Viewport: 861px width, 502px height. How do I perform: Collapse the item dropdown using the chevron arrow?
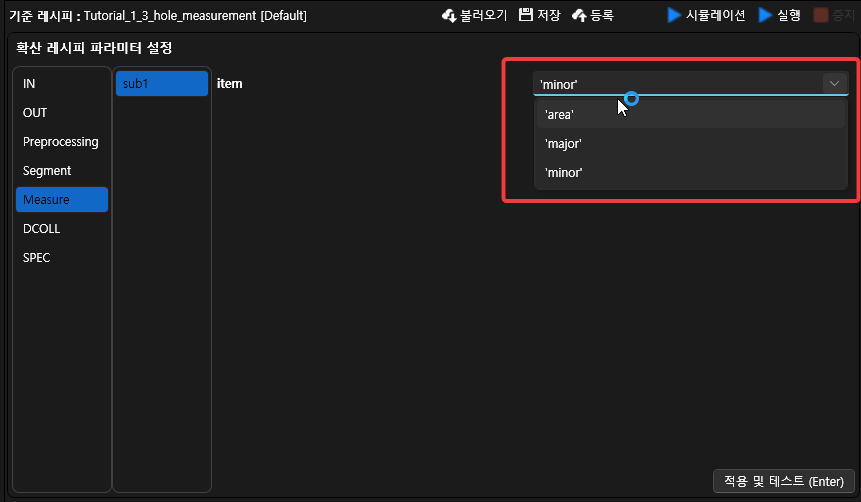pyautogui.click(x=833, y=84)
